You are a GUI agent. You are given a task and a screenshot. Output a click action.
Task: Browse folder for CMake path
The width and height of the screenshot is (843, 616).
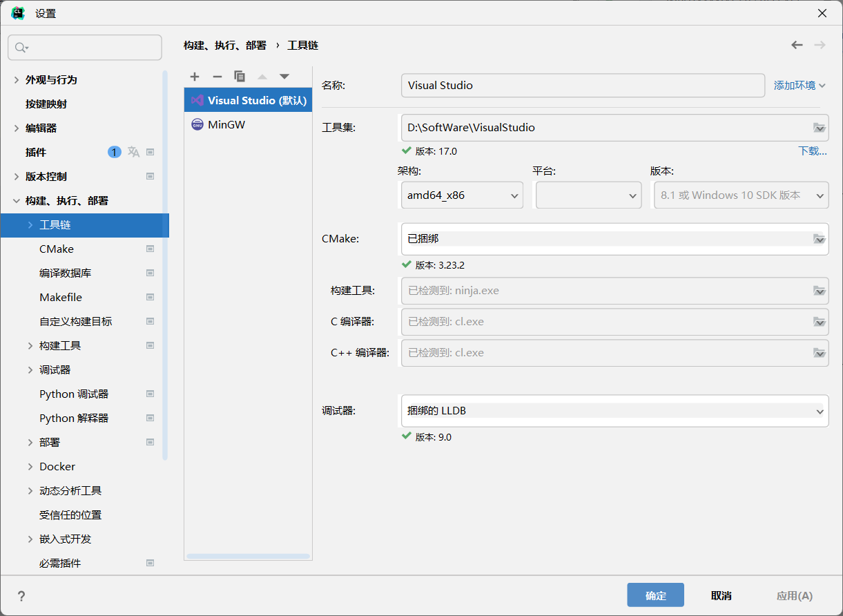pos(819,239)
